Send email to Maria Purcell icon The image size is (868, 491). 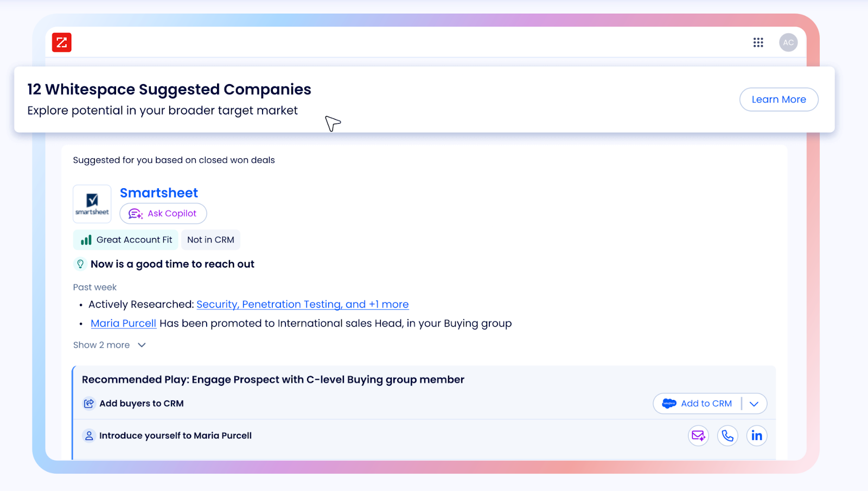point(698,436)
